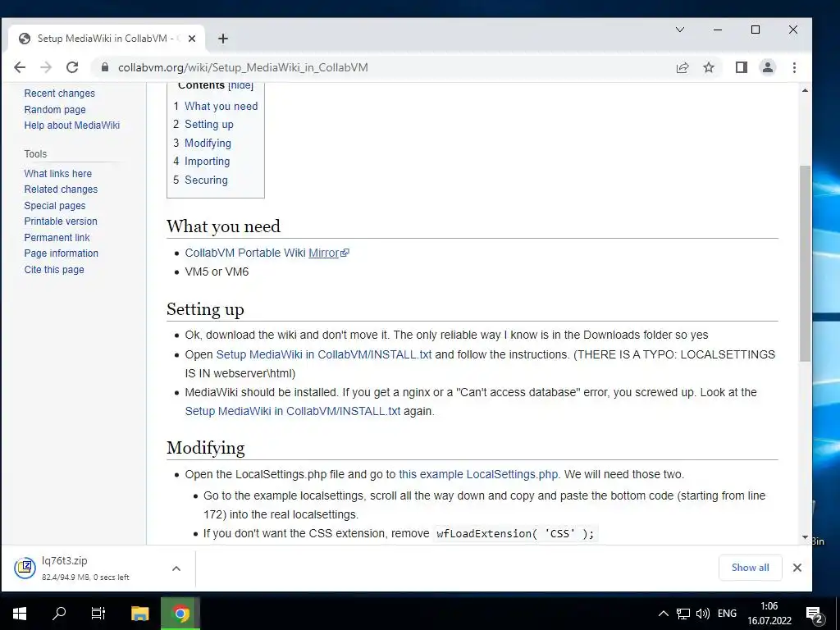Click the vertical scrollbar thumb
This screenshot has height=630, width=840.
coord(805,263)
